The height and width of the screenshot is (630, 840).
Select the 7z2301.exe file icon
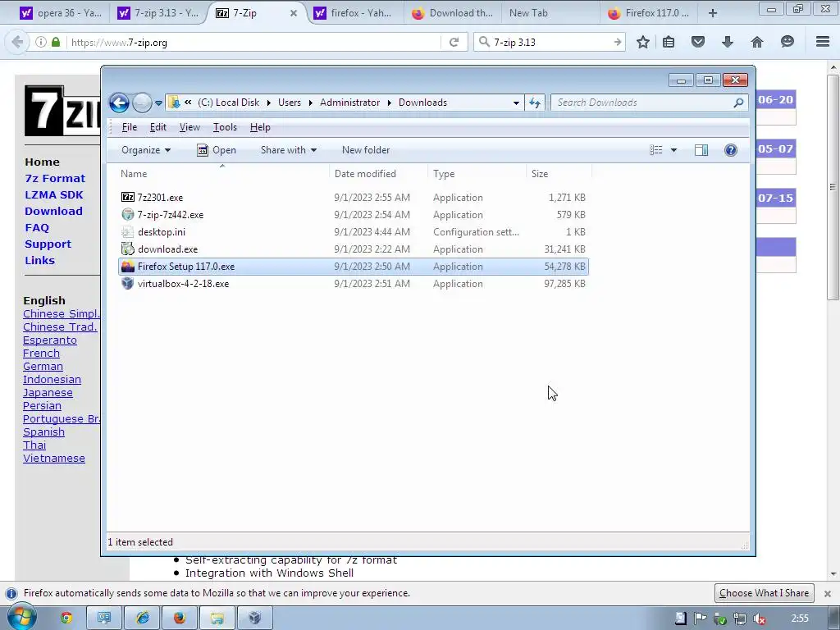pos(127,197)
